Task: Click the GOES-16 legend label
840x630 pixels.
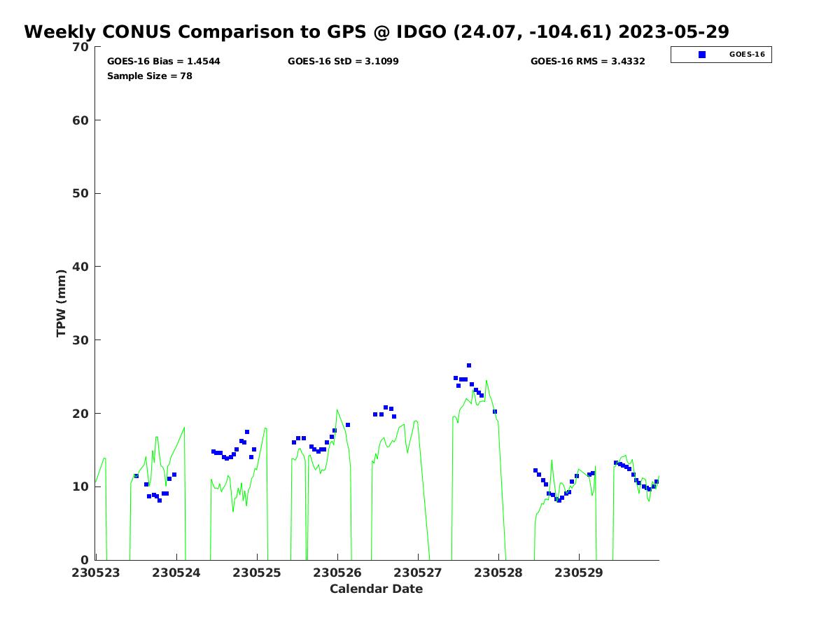Action: click(x=746, y=55)
